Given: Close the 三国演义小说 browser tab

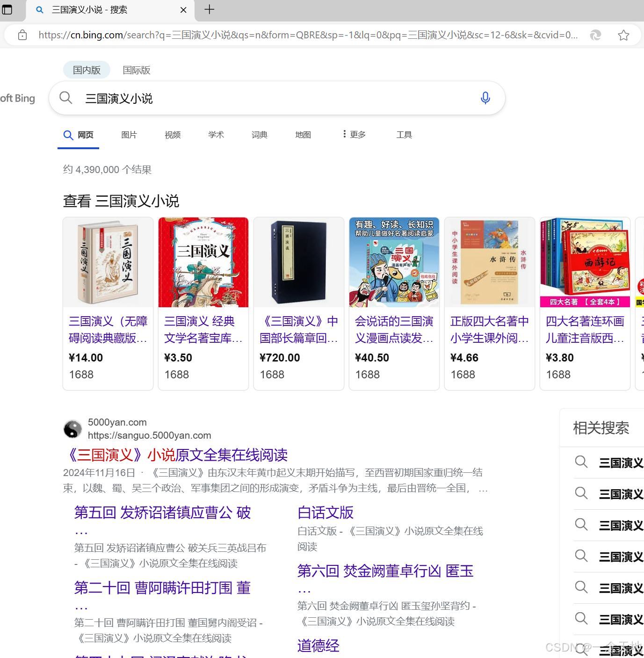Looking at the screenshot, I should coord(183,10).
